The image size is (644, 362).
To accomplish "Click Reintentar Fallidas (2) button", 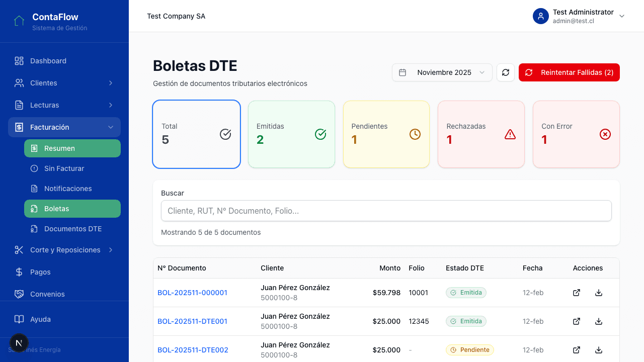I will (569, 72).
